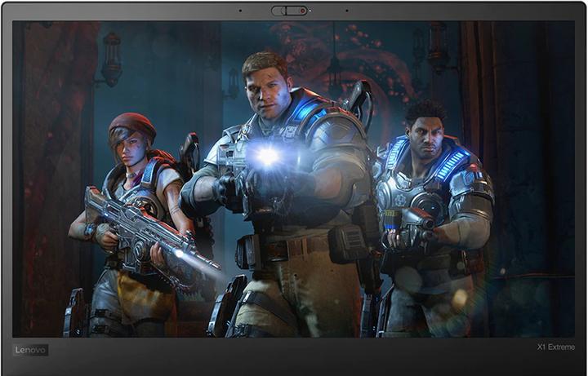588x376 pixels.
Task: Click the Lenovo logo on the bezel
Action: coord(31,350)
